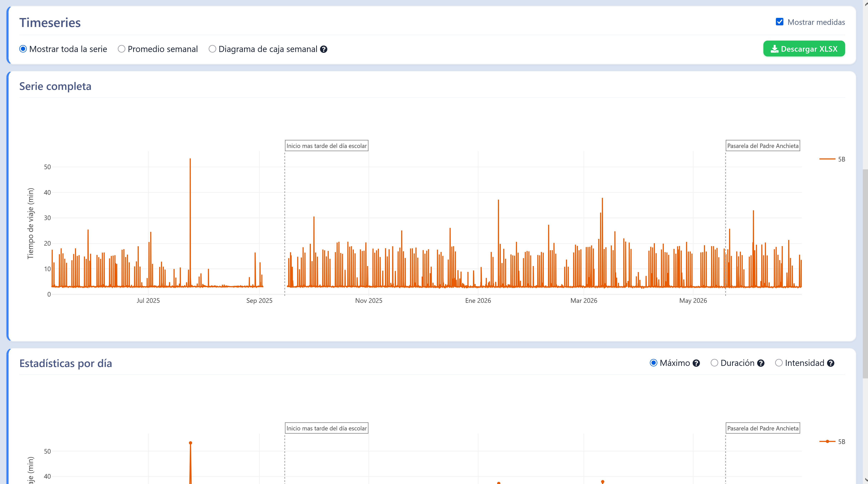
Task: Open help icon beside Duración
Action: (x=761, y=363)
